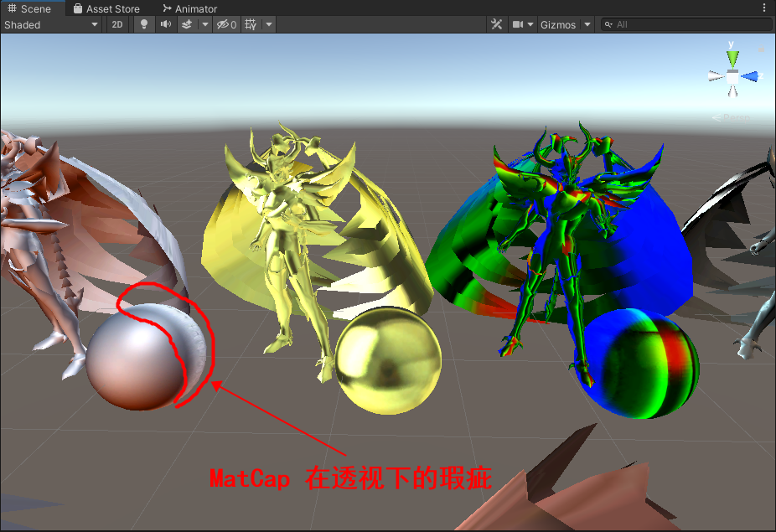Image resolution: width=776 pixels, height=532 pixels.
Task: Open the grid settings dropdown arrow
Action: 269,24
